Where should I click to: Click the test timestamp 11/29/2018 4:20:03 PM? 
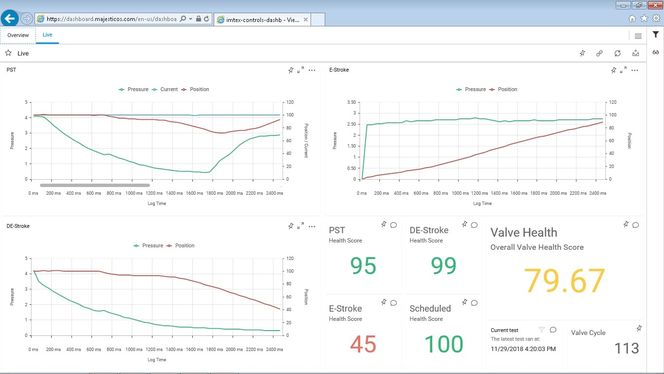(523, 349)
